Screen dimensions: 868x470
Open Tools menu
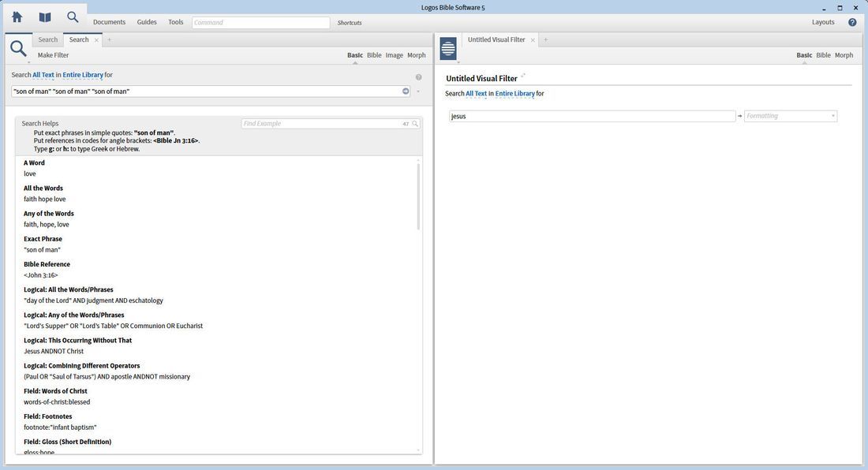(x=175, y=22)
